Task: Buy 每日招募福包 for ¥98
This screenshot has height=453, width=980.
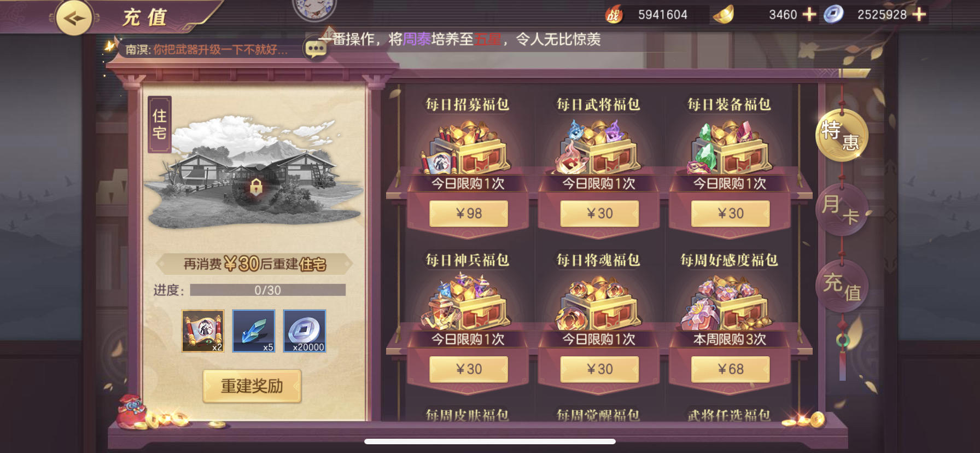Action: (x=469, y=213)
